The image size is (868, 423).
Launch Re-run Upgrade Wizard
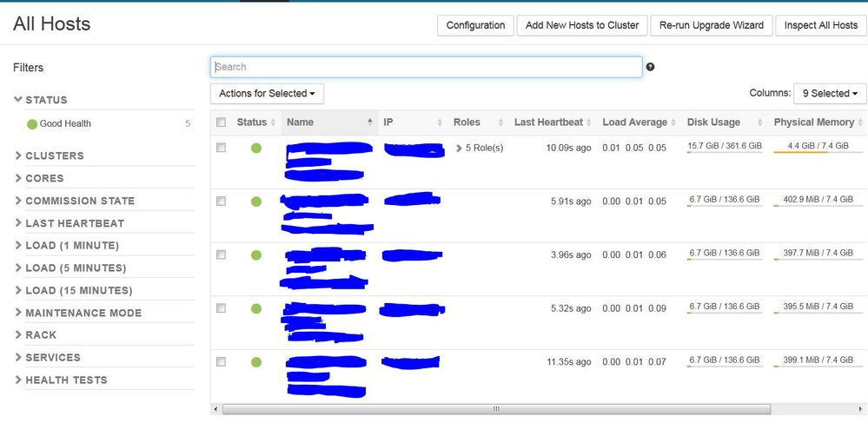pos(712,25)
